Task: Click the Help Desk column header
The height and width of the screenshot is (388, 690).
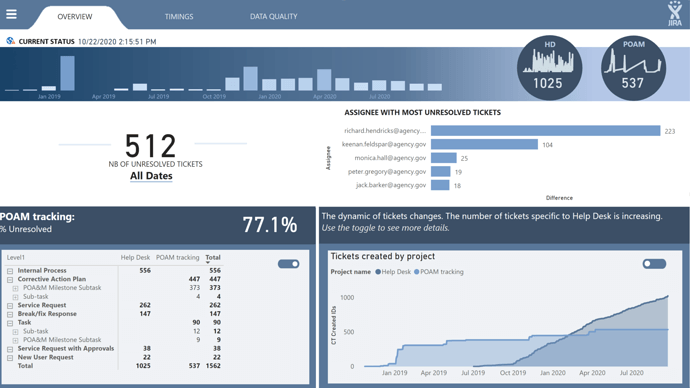Action: [x=135, y=257]
